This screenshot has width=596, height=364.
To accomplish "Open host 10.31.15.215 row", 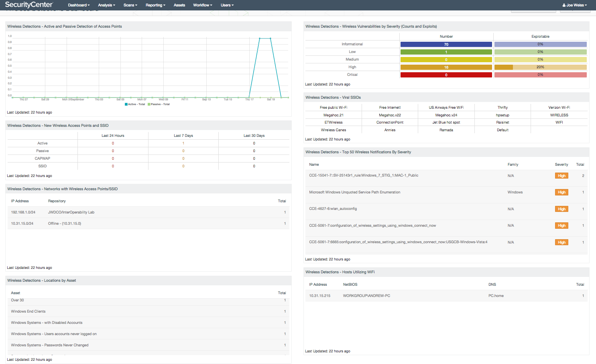I will point(446,296).
